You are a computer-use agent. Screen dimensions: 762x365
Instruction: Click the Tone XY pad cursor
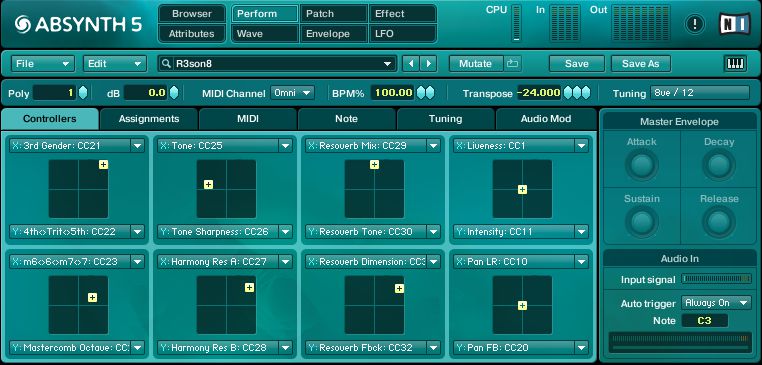208,184
